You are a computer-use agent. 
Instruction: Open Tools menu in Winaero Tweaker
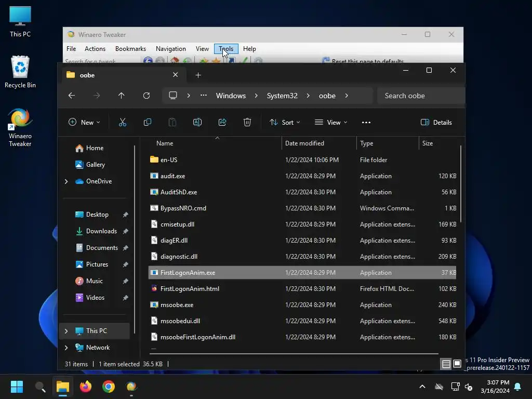[226, 49]
